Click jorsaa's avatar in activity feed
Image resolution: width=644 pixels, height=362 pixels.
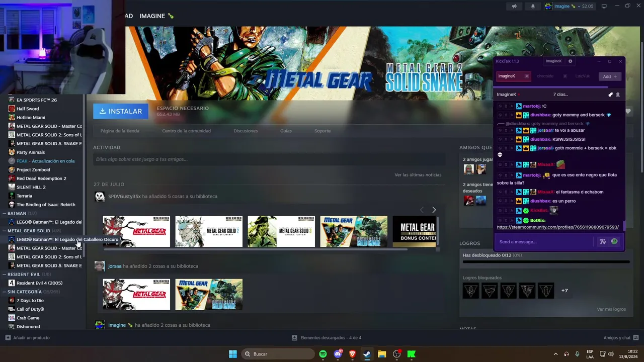point(100,266)
